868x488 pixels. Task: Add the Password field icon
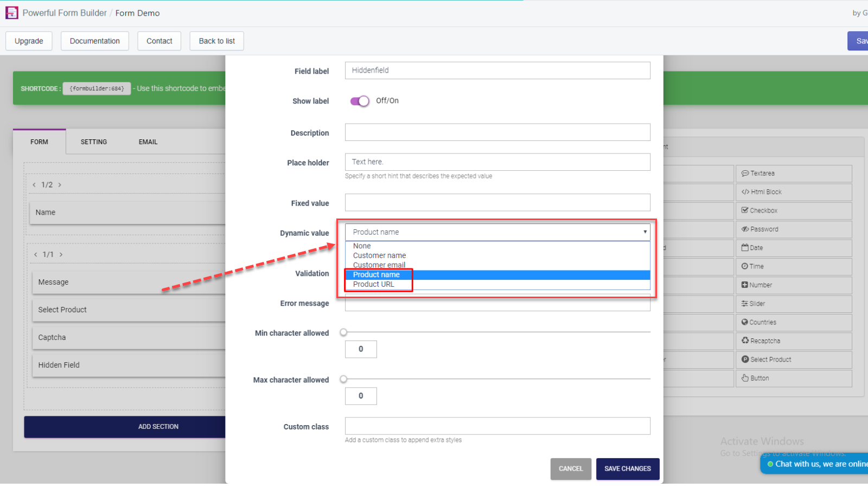pyautogui.click(x=745, y=229)
